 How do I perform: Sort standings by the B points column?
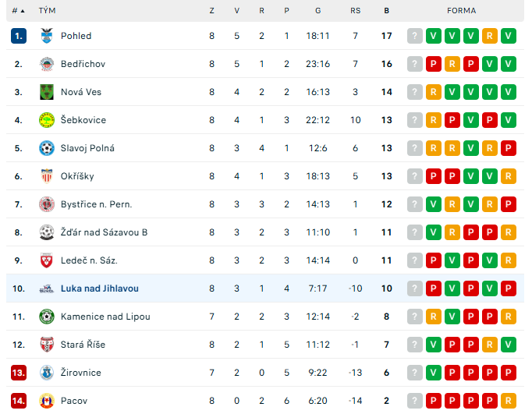[386, 11]
